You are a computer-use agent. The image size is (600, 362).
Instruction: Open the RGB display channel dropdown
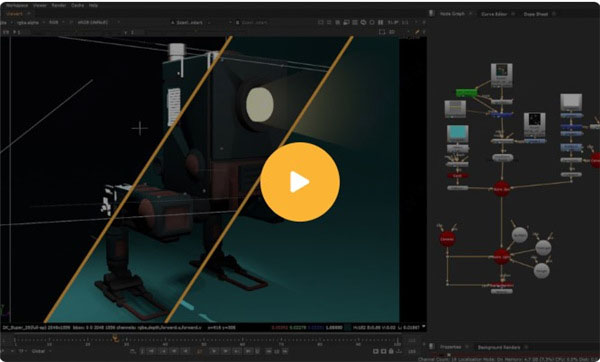(x=57, y=23)
